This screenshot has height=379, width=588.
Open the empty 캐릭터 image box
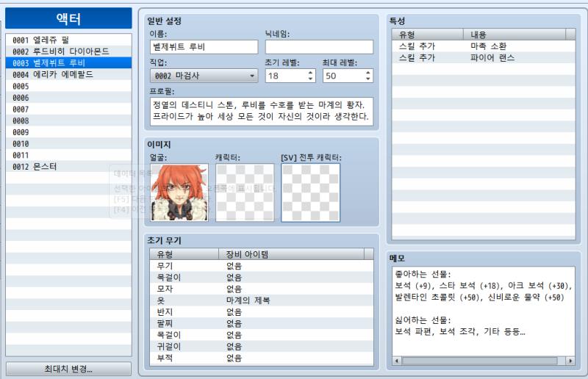(x=245, y=192)
